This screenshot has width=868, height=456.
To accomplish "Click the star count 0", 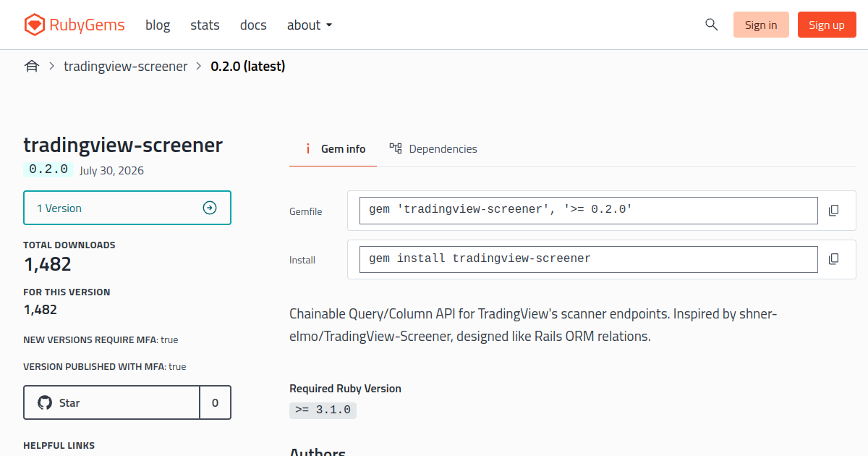I will tap(215, 403).
